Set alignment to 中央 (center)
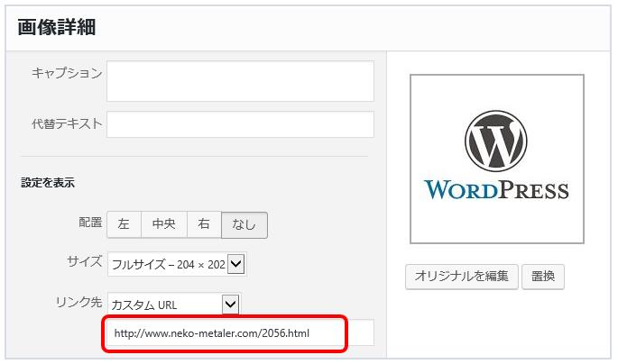618x364 pixels. coord(164,224)
